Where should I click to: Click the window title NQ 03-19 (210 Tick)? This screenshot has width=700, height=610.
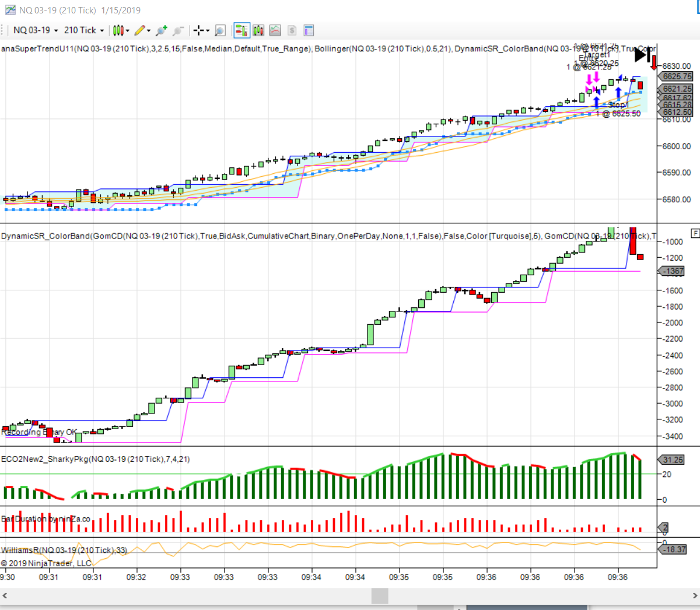pyautogui.click(x=58, y=10)
